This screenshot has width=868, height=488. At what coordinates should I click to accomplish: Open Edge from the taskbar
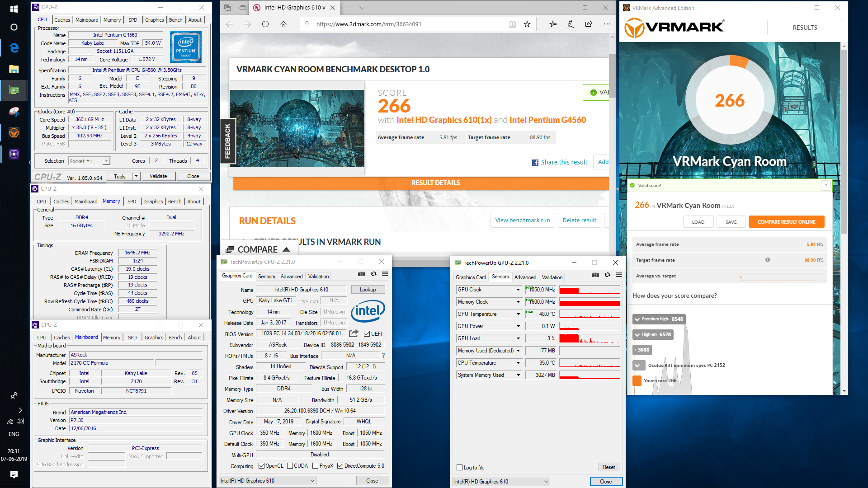14,48
